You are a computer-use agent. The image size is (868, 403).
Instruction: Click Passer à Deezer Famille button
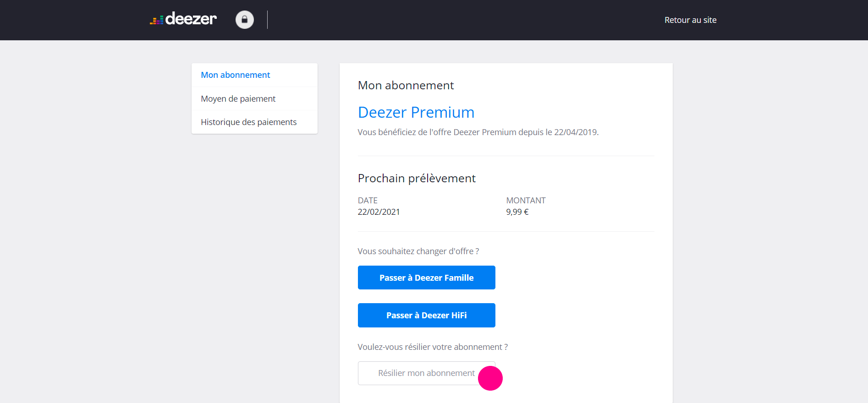tap(427, 278)
